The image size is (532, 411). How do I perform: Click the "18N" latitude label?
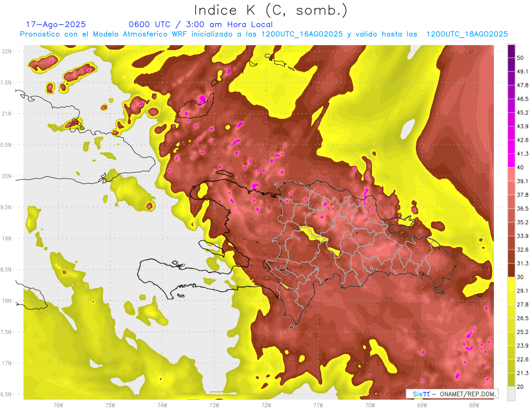pos(7,301)
